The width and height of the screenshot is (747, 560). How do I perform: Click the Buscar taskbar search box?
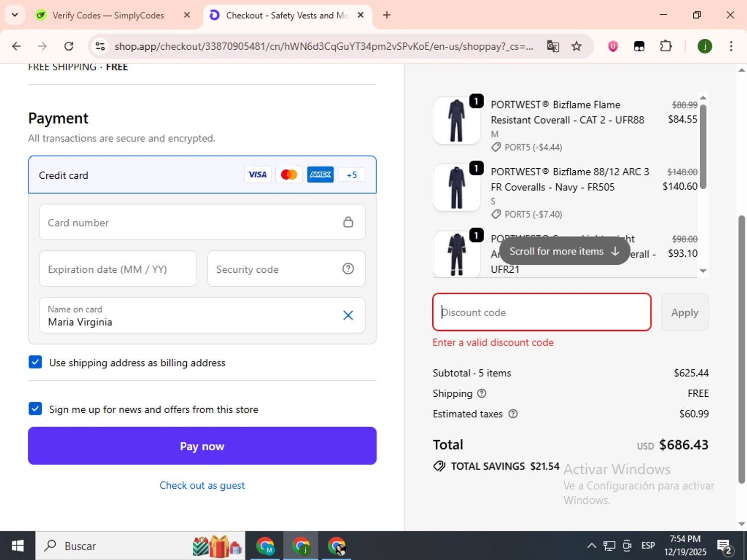(x=140, y=546)
